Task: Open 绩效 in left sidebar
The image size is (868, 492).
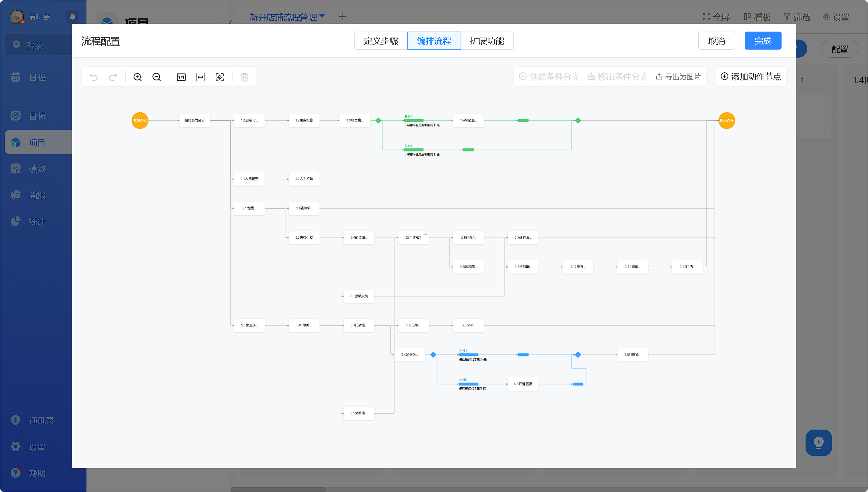Action: pos(38,169)
